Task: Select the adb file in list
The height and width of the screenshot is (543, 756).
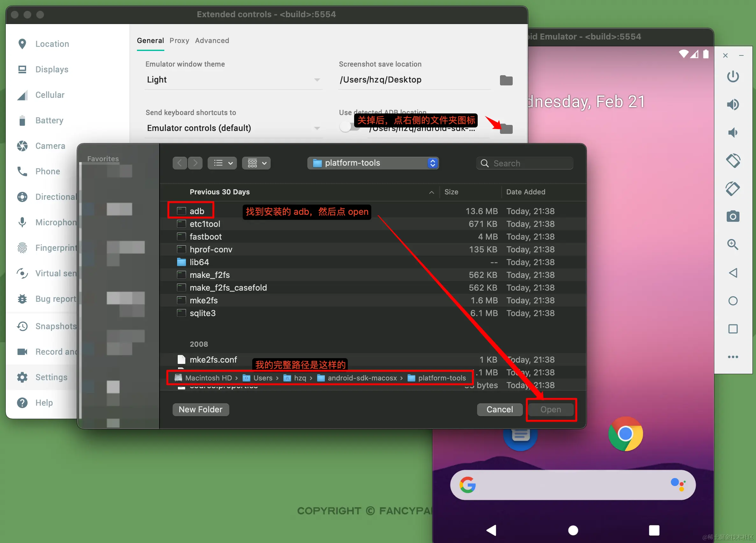Action: pos(197,211)
